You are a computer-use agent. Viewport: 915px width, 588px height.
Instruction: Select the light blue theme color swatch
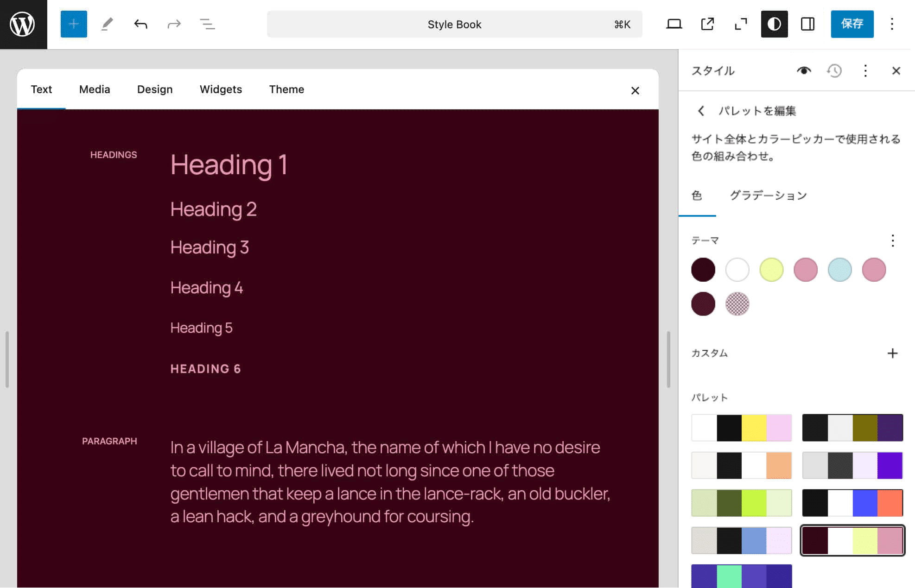tap(839, 270)
